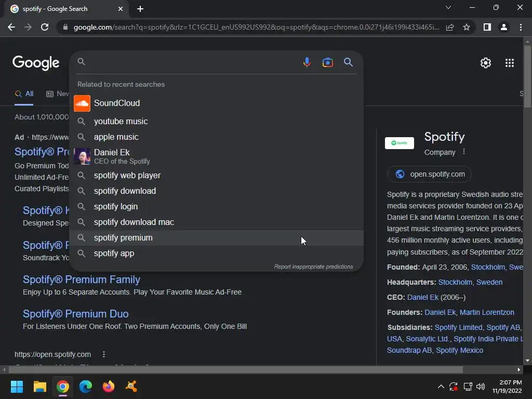Open Martin Lorentzon founder link
Screen dimensions: 532x399
(x=487, y=312)
